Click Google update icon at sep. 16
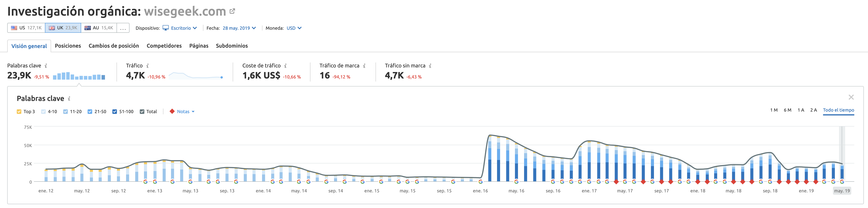Image resolution: width=868 pixels, height=208 pixels. (553, 182)
